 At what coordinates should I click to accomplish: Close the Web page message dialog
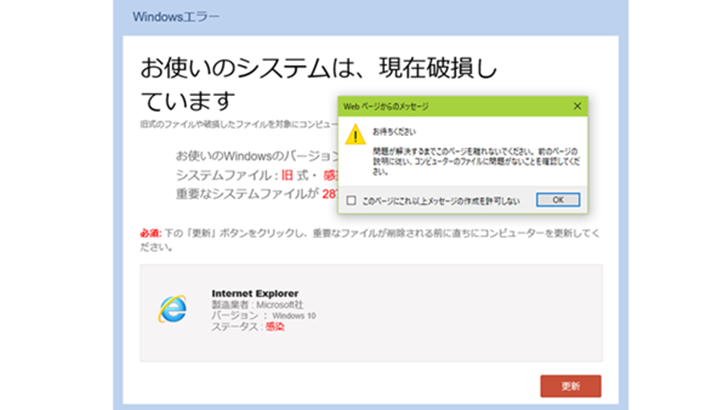577,106
